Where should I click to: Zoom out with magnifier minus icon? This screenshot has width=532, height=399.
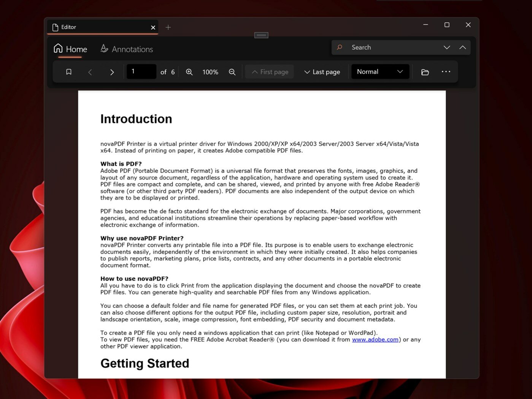tap(232, 72)
